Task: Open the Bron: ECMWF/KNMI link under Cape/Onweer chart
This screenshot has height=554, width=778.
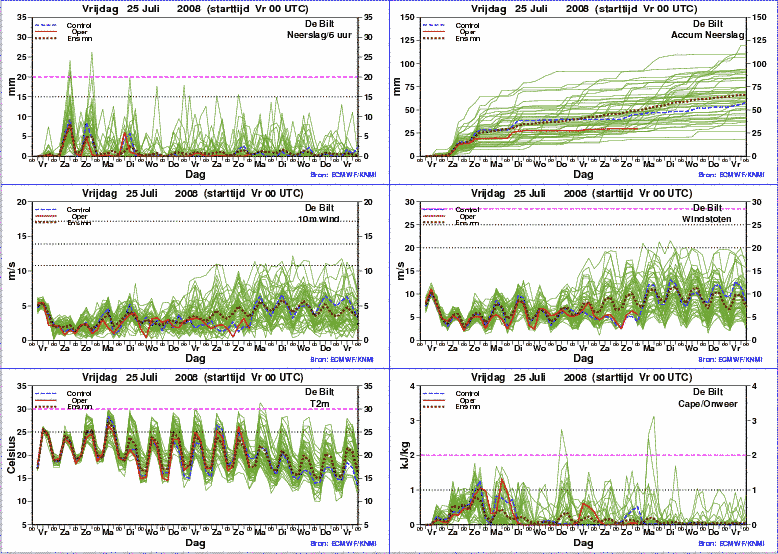Action: pyautogui.click(x=731, y=544)
